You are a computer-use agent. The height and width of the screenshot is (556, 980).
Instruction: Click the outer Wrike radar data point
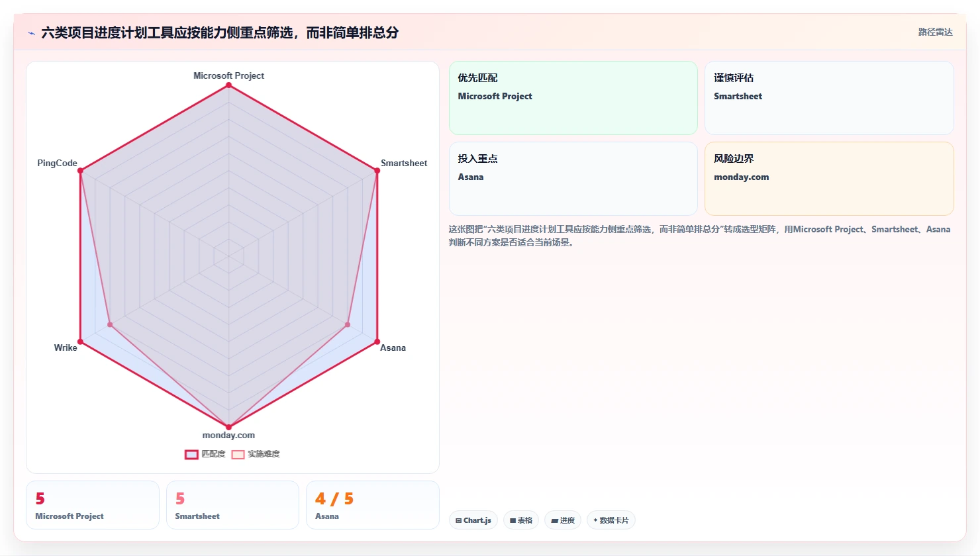[x=81, y=342]
